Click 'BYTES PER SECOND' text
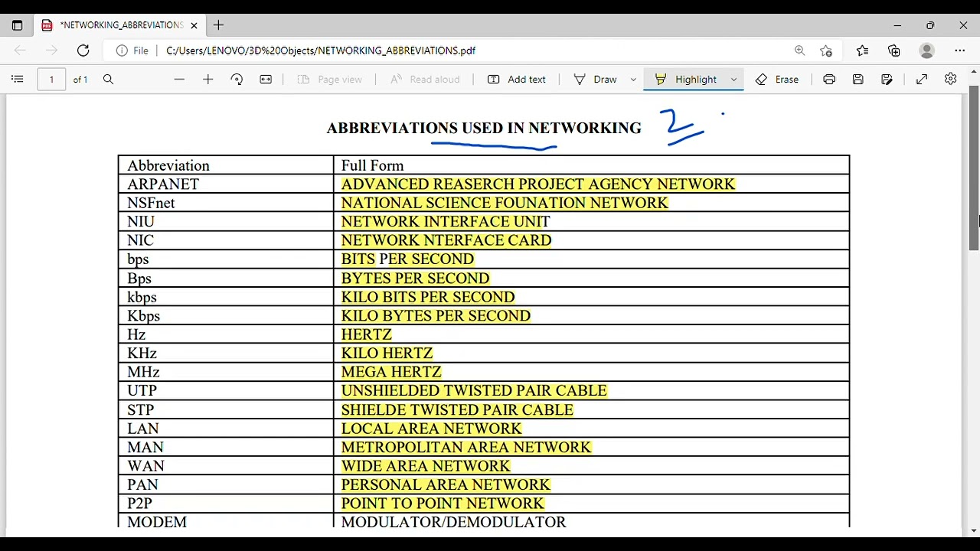The image size is (980, 551). click(415, 278)
